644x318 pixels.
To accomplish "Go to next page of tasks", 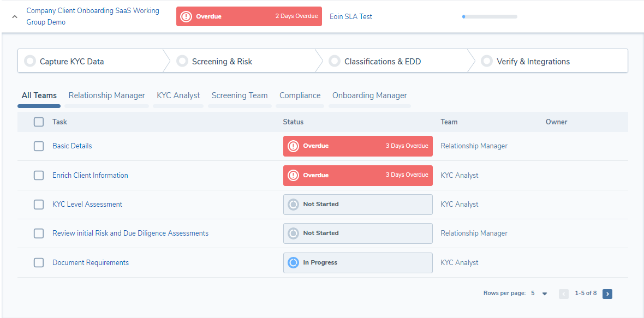I will (x=607, y=294).
